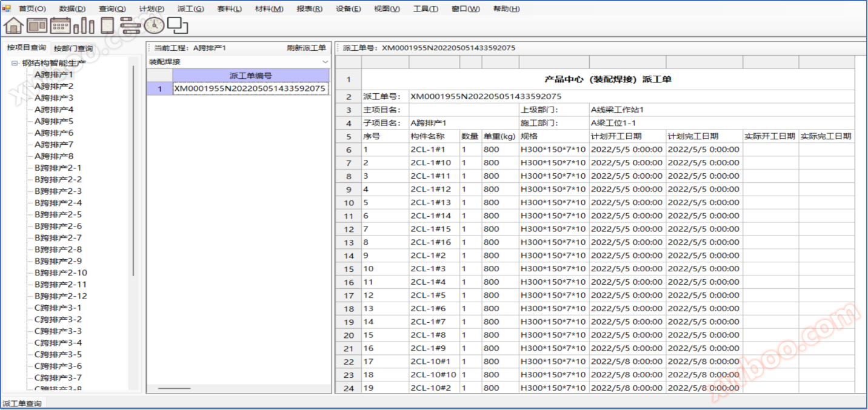Switch to the 按部门查询 tab

pyautogui.click(x=73, y=48)
